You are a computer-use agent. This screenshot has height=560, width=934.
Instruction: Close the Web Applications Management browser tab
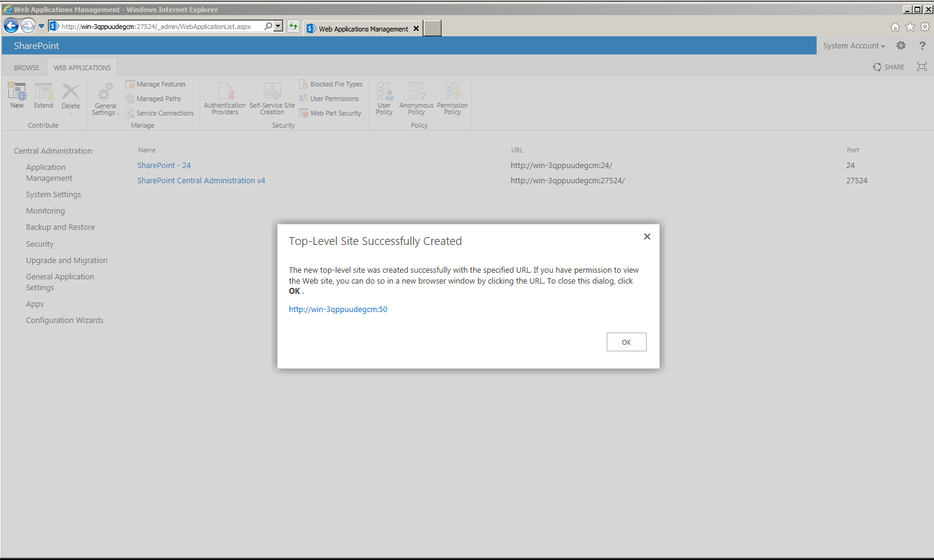pyautogui.click(x=416, y=28)
